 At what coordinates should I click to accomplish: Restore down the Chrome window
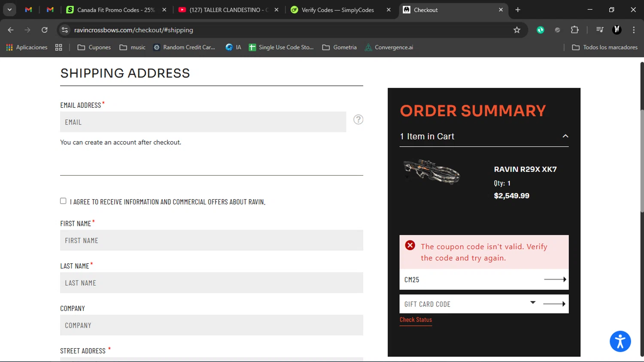[611, 9]
